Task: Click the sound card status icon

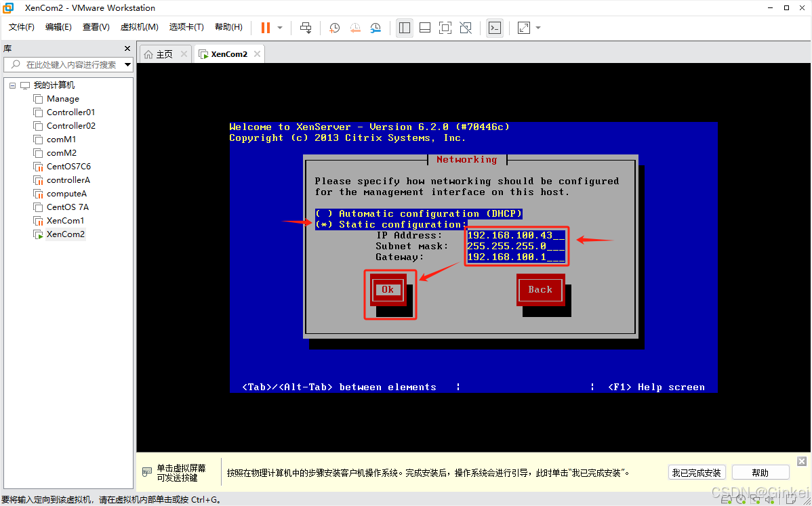Action: (769, 499)
